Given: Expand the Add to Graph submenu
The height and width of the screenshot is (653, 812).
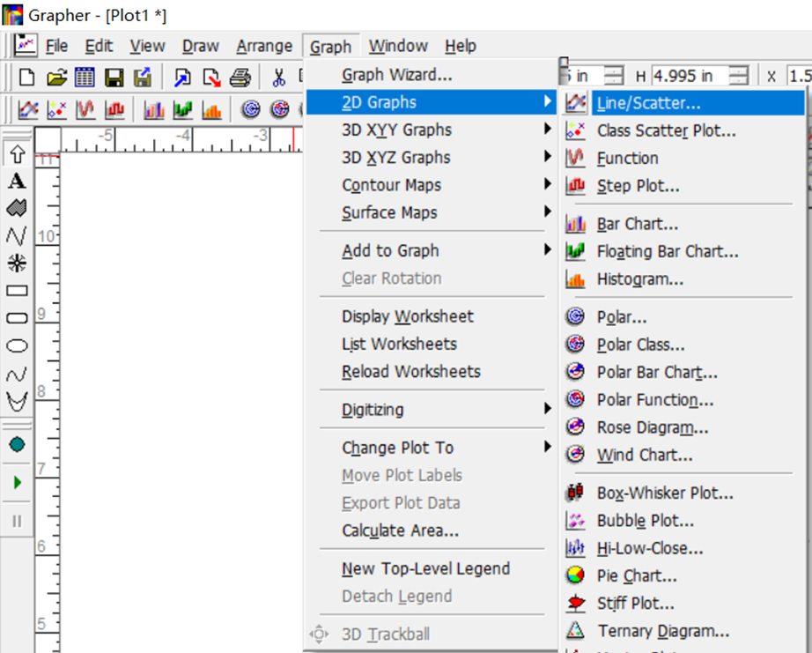Looking at the screenshot, I should 431,251.
